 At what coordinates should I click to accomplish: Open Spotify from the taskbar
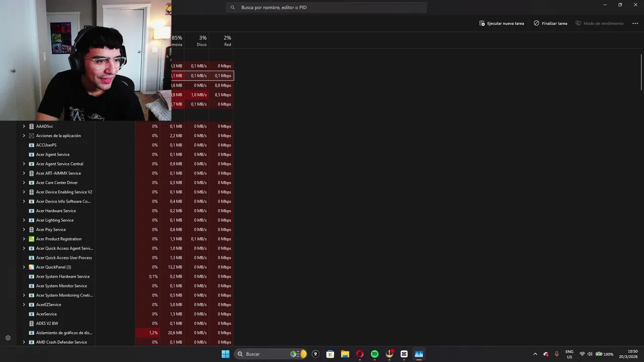pyautogui.click(x=374, y=354)
